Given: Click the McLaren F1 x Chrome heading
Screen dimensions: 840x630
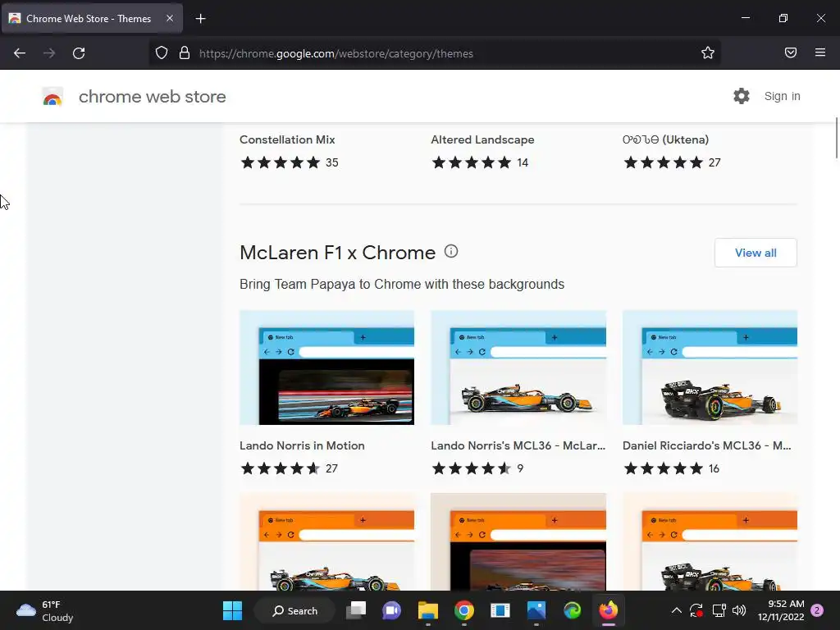Looking at the screenshot, I should tap(337, 253).
